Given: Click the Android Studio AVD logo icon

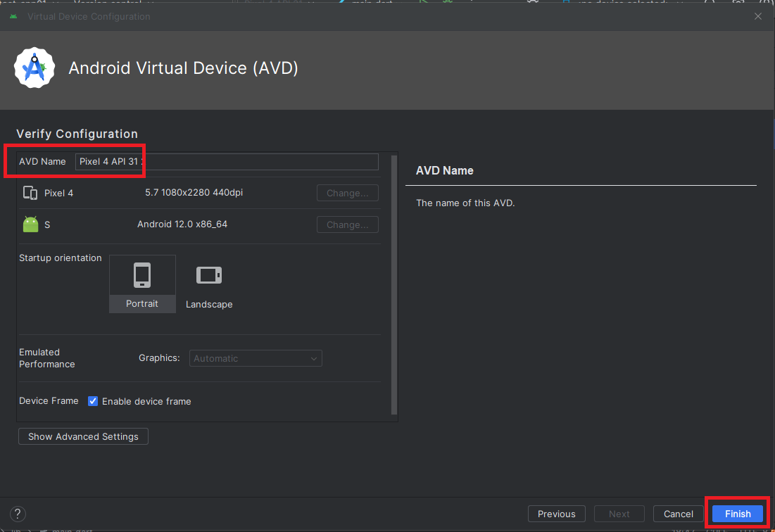Looking at the screenshot, I should (34, 68).
